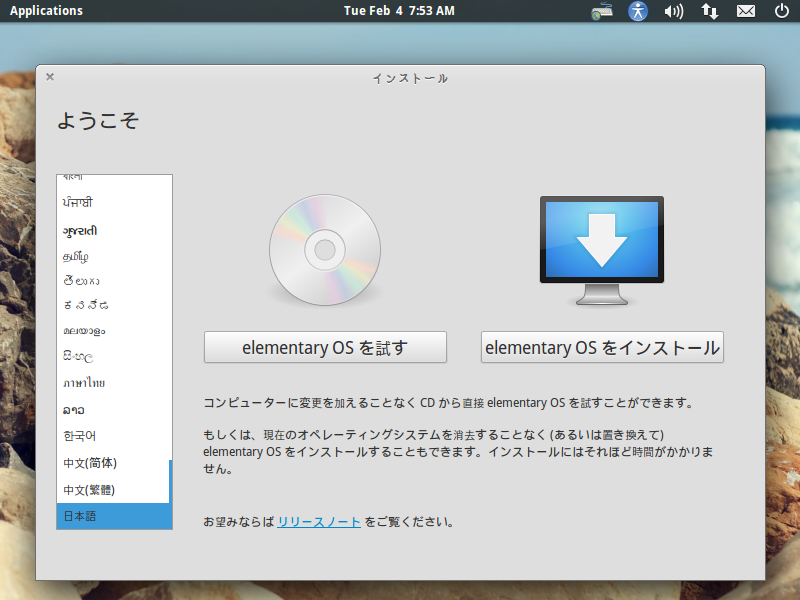Select ಕನ್ನಡ in the language list
The height and width of the screenshot is (600, 800).
pos(113,305)
